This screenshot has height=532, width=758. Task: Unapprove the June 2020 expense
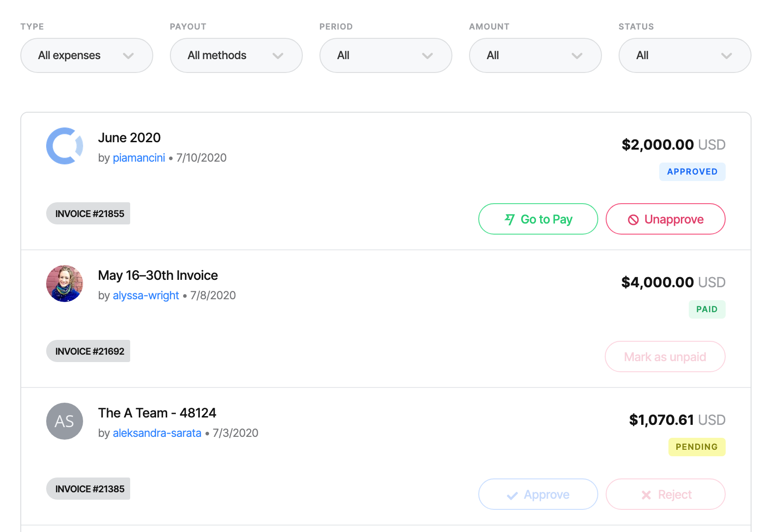point(665,219)
